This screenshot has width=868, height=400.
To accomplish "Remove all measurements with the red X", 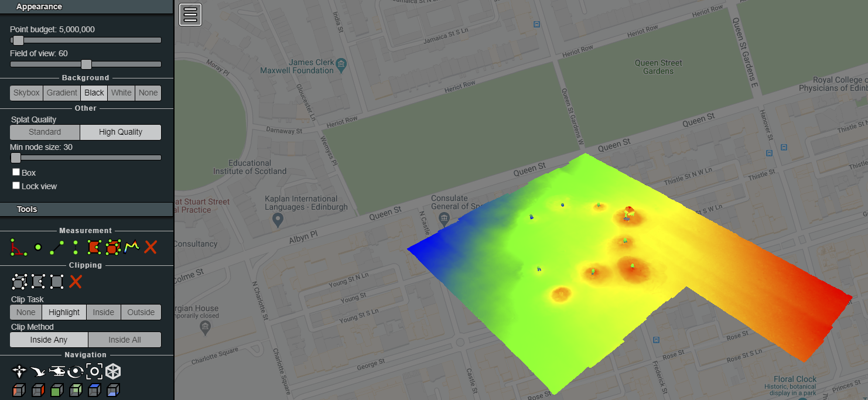I will (150, 247).
